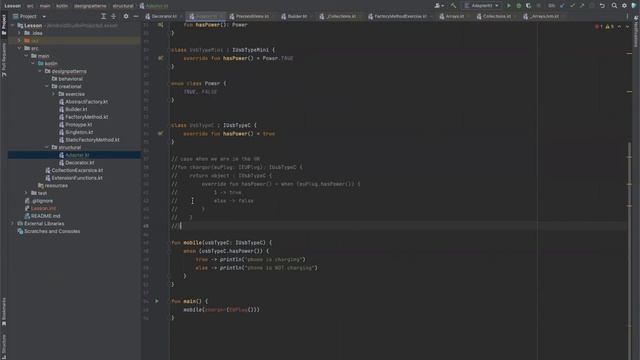Open Project panel options gear
The image size is (640, 360).
click(126, 16)
